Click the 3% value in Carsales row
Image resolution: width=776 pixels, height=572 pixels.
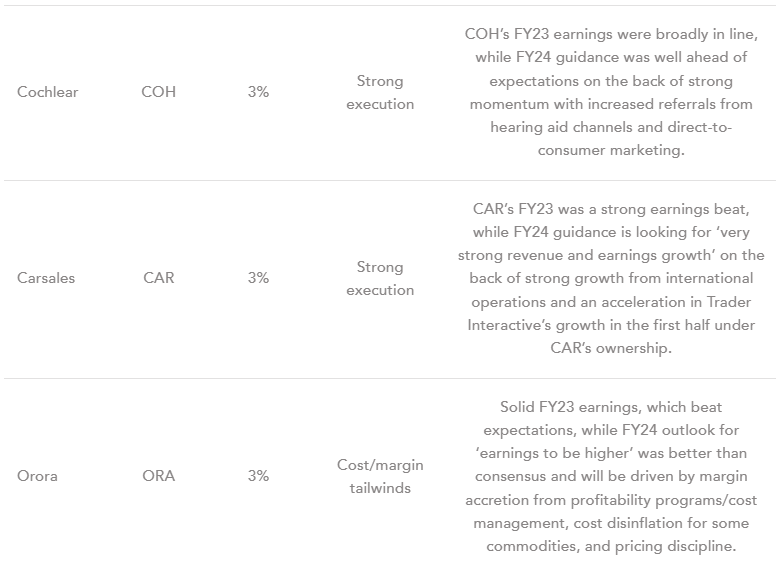(x=258, y=278)
